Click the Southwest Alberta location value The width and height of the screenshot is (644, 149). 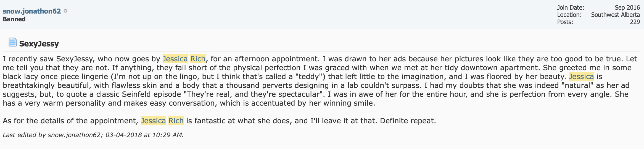[x=615, y=15]
